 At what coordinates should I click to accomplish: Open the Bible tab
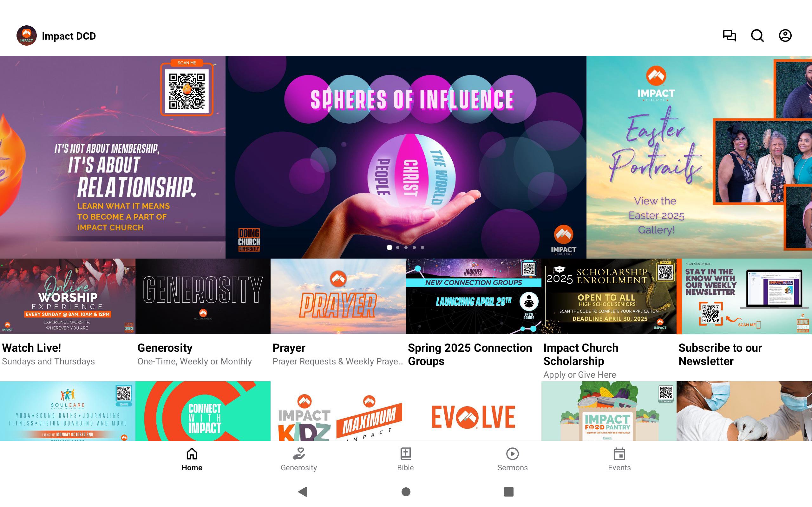(405, 459)
